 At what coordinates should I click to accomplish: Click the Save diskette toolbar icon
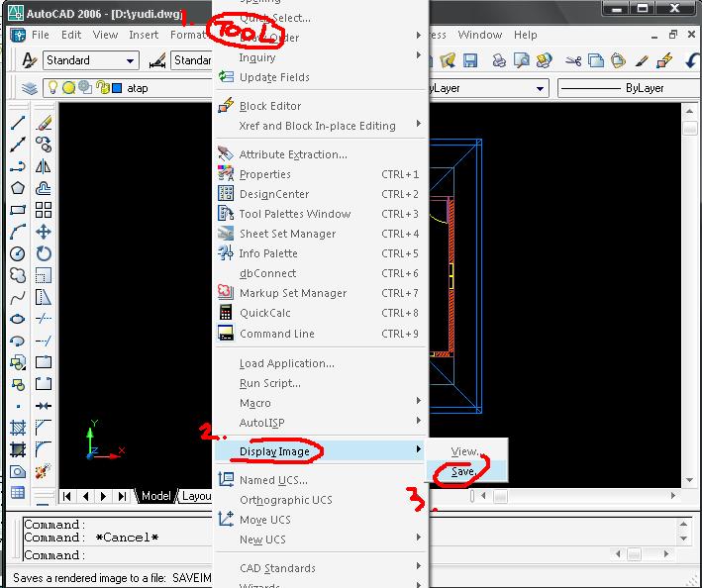470,60
